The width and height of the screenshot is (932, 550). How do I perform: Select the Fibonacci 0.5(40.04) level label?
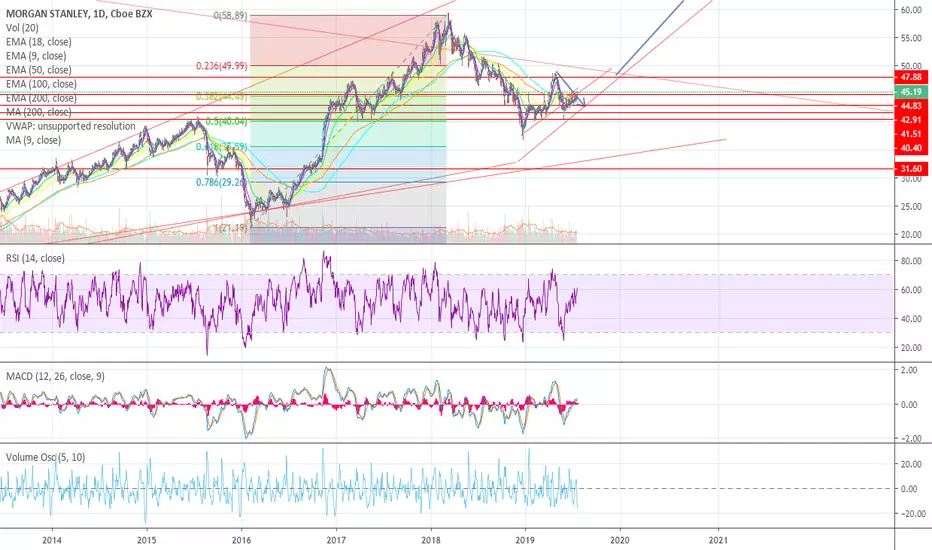[226, 121]
